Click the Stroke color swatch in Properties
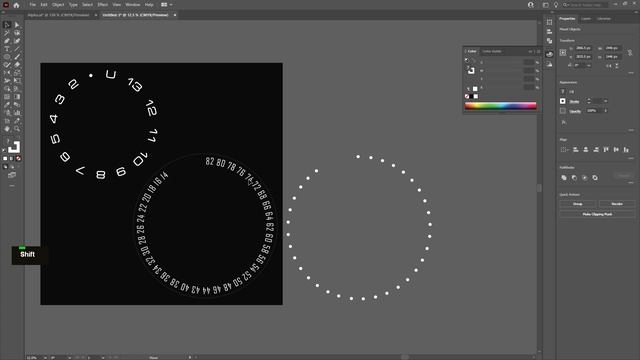 [x=563, y=101]
